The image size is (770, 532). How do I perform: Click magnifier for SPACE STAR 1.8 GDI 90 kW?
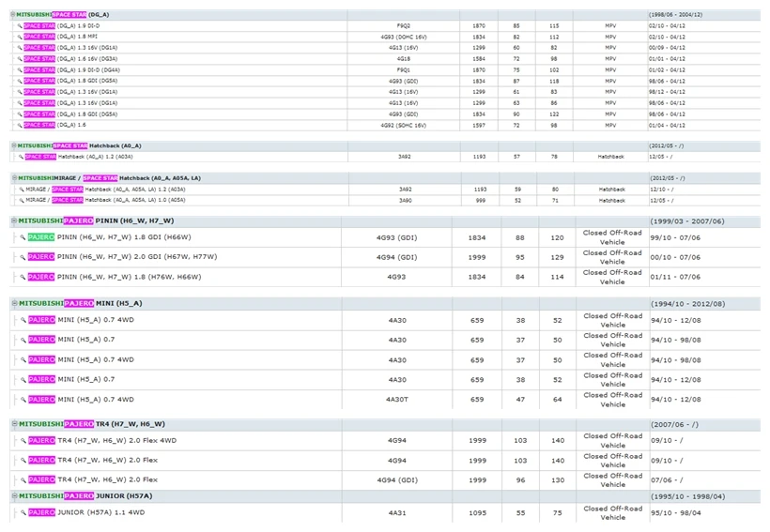coord(20,114)
